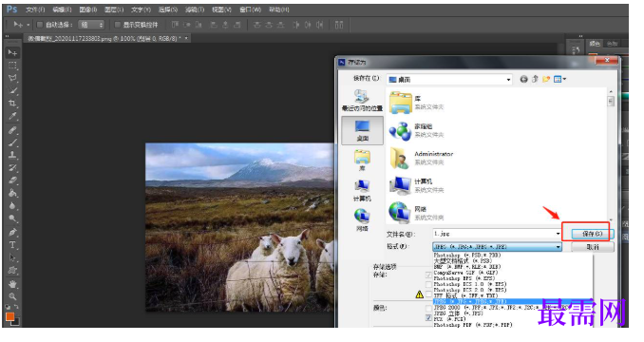Open the 组 auto-select dropdown
Viewport: 644px width, 342px height.
(91, 25)
